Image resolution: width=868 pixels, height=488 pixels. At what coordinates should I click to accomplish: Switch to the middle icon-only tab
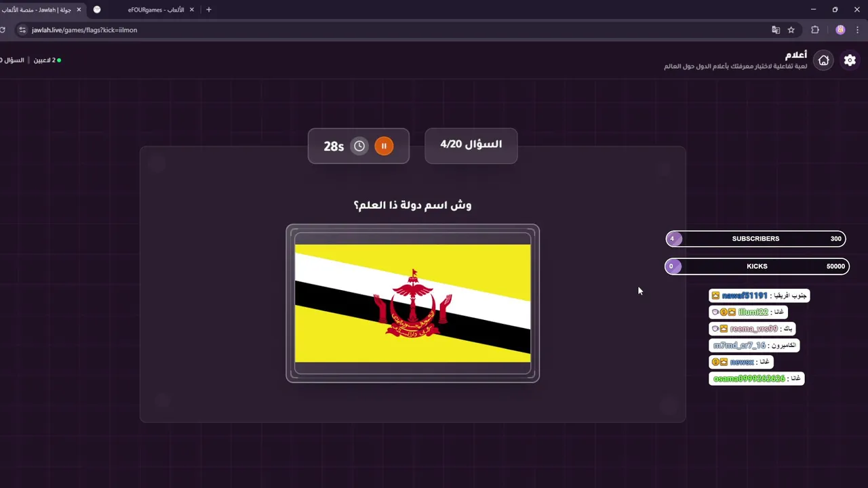[97, 9]
